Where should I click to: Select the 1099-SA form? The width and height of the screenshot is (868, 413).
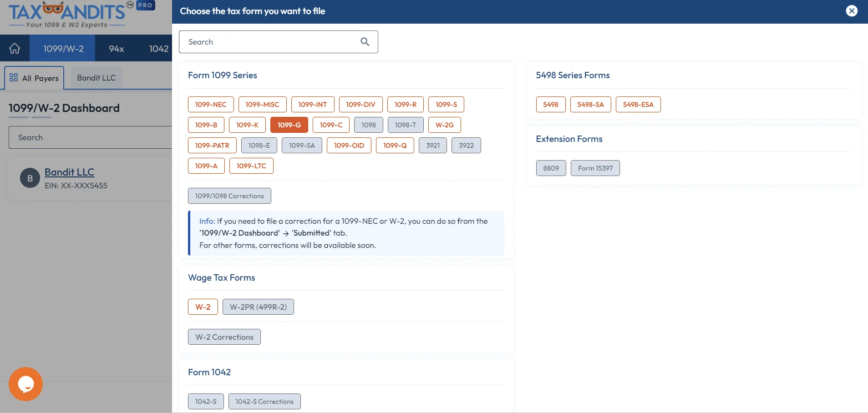coord(302,145)
